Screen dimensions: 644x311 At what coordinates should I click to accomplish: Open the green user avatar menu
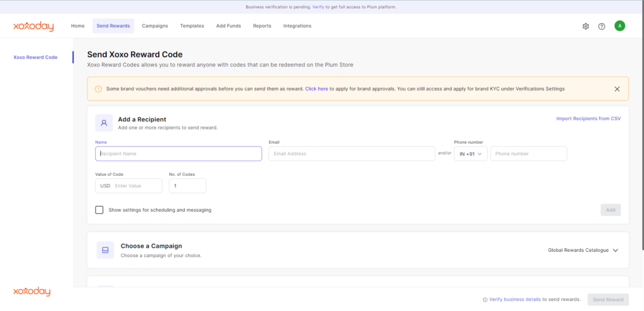[619, 26]
